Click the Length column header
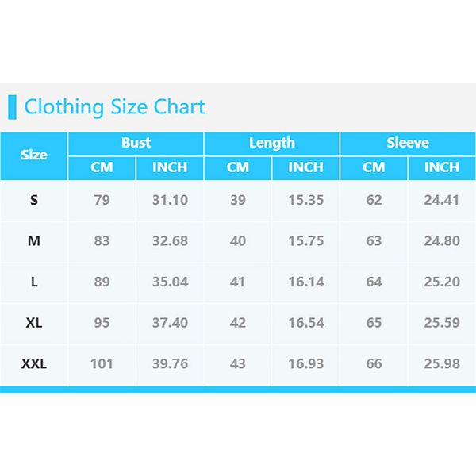 [272, 144]
